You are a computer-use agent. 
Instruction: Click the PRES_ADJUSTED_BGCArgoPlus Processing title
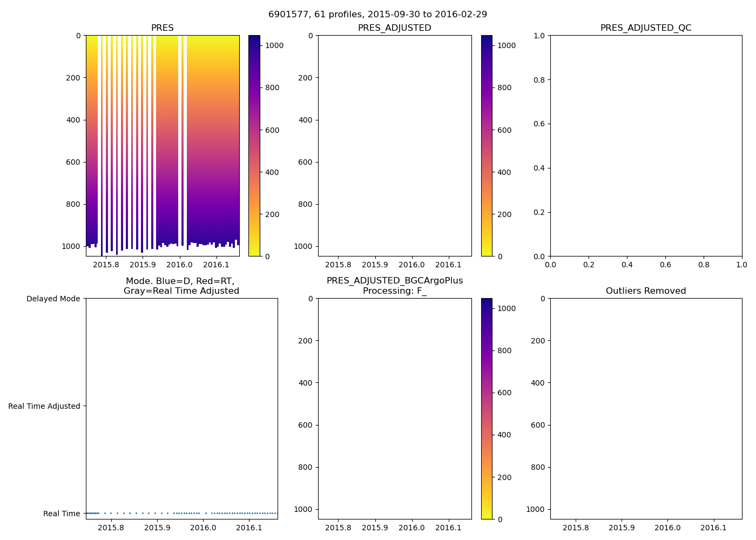tap(394, 286)
